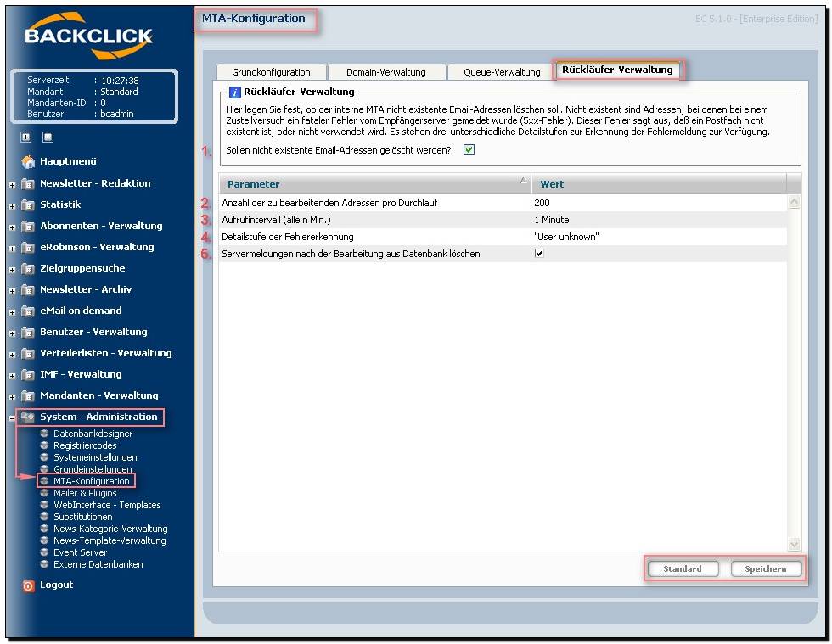Click the Newsletter - Redaktion folder icon

coord(27,184)
